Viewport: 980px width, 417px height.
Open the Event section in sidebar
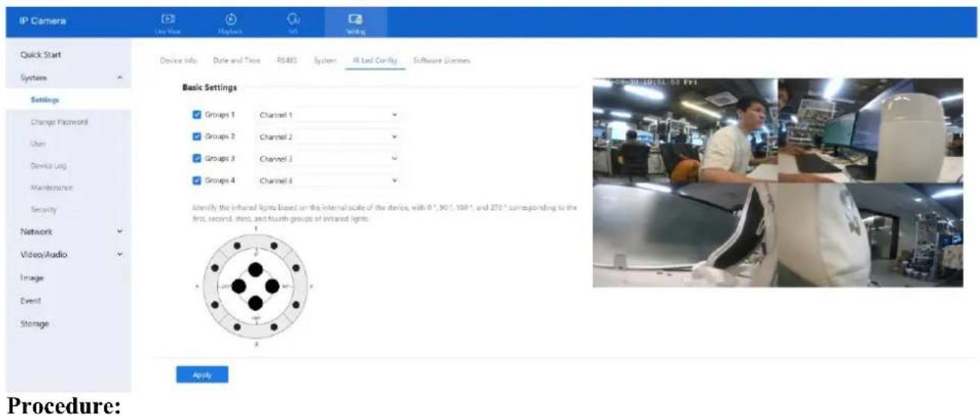(31, 301)
